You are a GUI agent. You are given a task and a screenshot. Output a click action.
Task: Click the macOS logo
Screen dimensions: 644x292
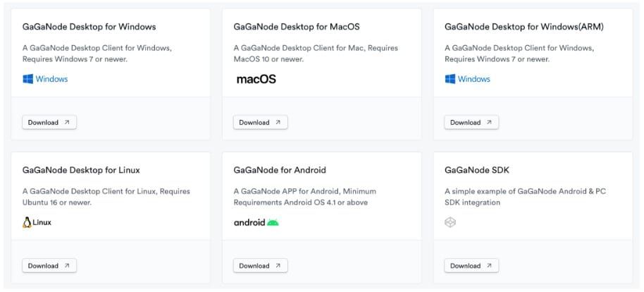click(256, 80)
